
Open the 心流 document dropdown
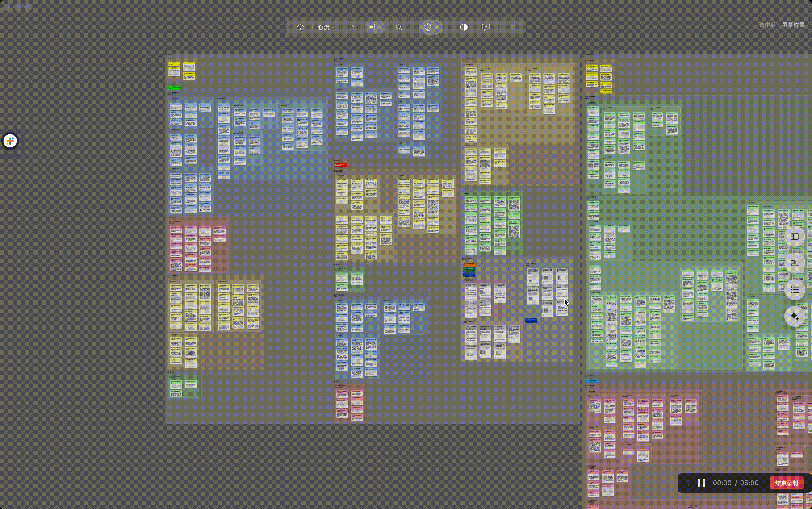click(x=326, y=27)
